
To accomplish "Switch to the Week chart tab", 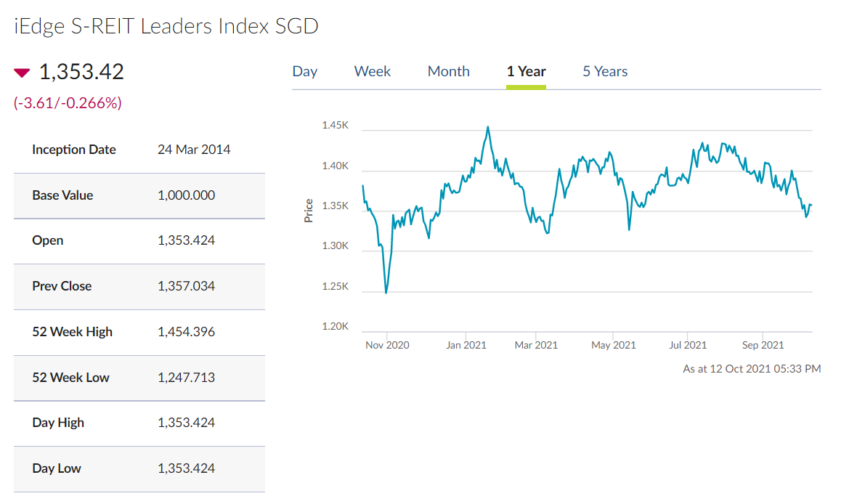I will click(x=372, y=72).
